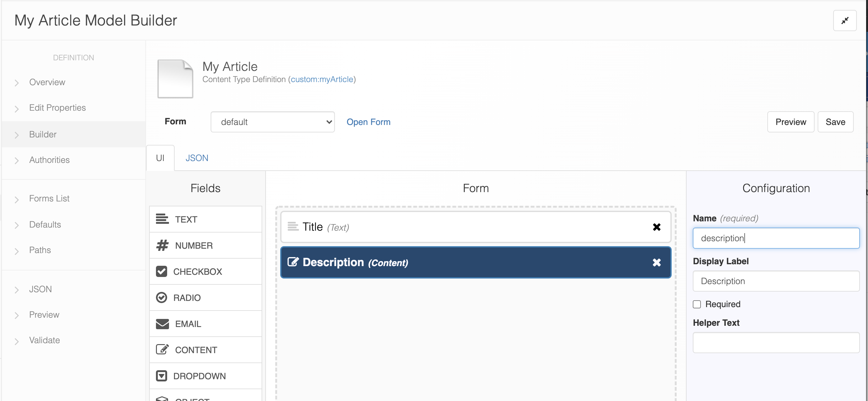Expand the Edit Properties chevron

point(16,108)
